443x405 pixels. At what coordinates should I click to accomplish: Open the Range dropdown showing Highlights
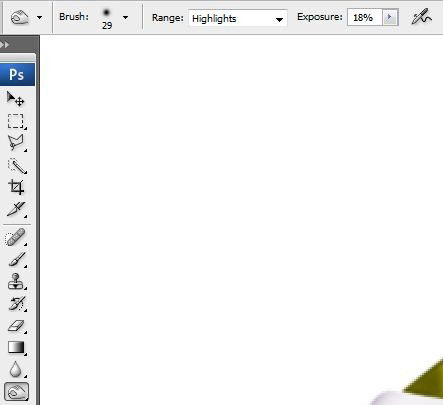click(238, 18)
